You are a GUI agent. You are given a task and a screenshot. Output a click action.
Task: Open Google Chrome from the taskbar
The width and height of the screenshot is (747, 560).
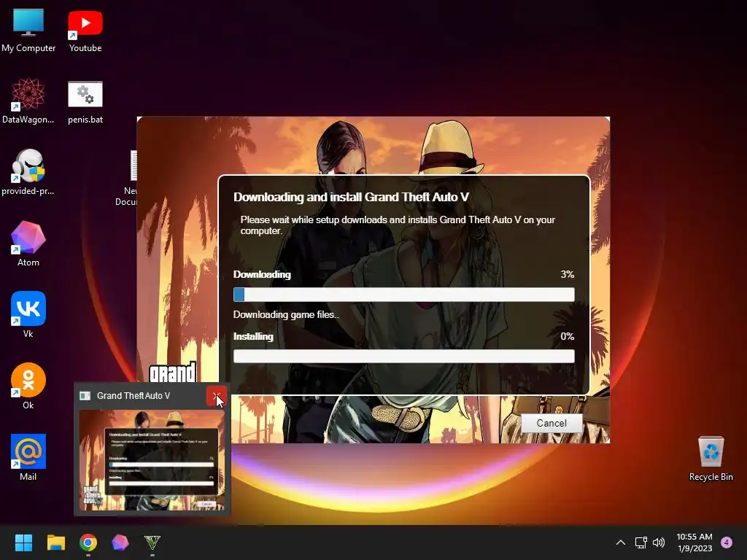point(88,542)
